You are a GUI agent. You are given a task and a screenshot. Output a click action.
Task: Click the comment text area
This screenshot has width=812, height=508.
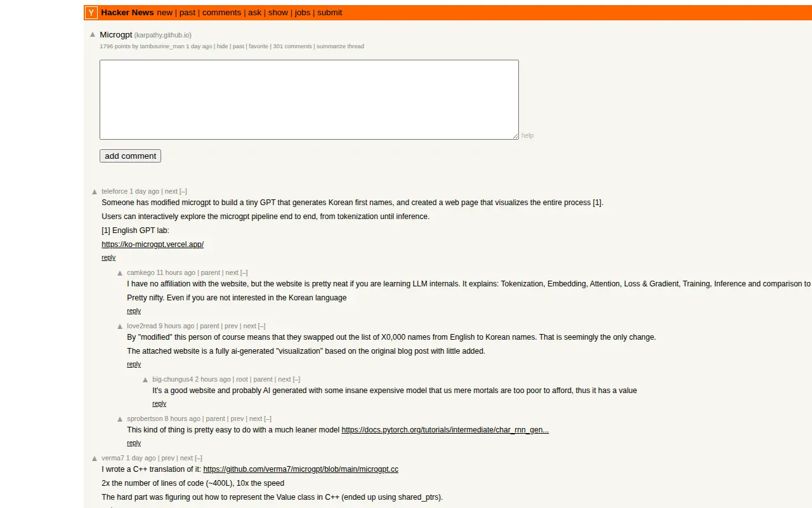[309, 100]
